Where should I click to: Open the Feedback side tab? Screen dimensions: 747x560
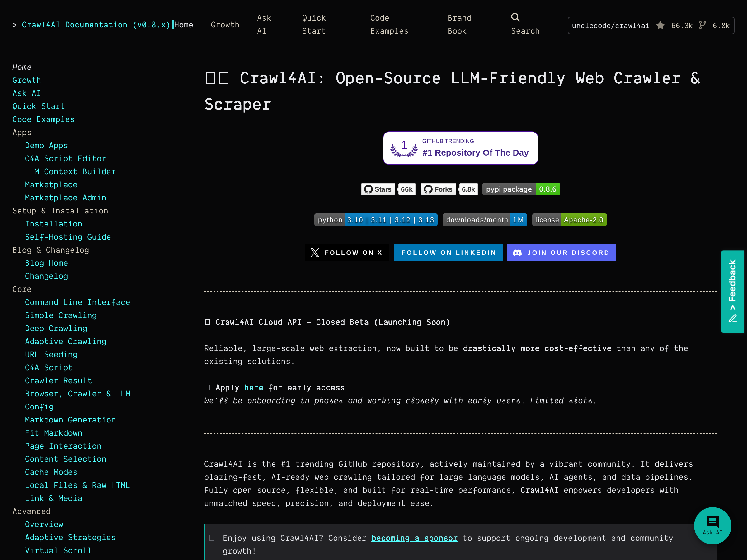click(x=732, y=291)
